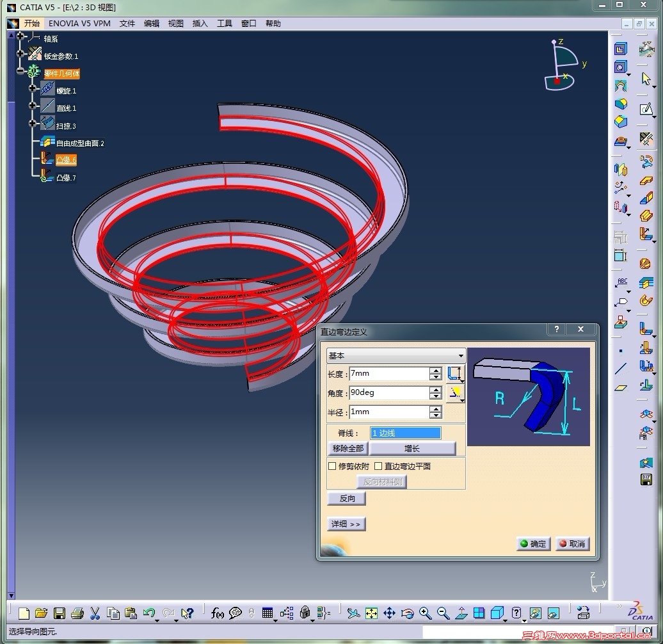Viewport: 663px width, 644px height.
Task: Click the Copy icon
Action: [113, 613]
